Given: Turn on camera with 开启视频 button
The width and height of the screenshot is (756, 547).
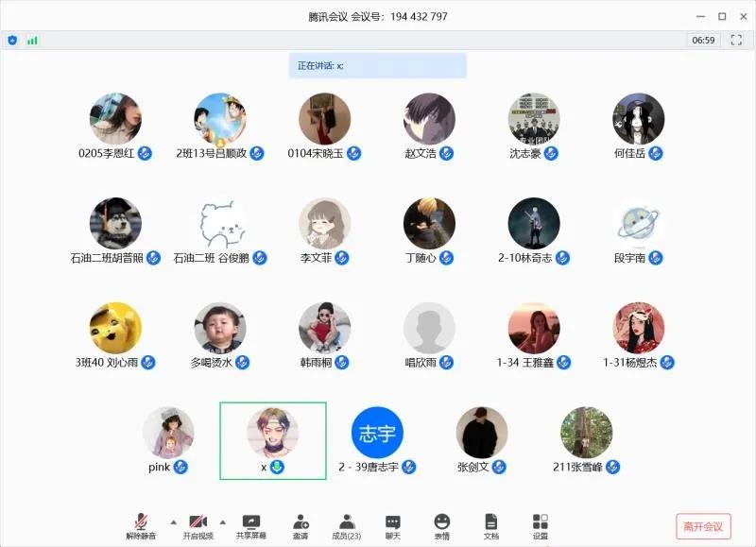Looking at the screenshot, I should 198,522.
